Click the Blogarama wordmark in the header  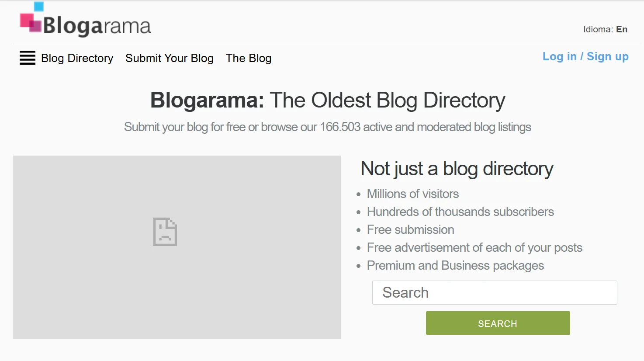point(97,26)
